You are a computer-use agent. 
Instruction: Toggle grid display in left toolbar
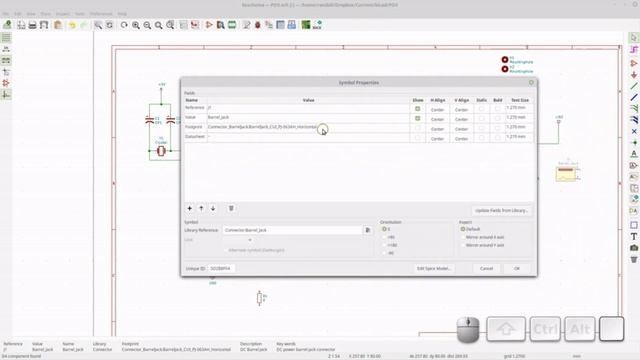tap(6, 38)
